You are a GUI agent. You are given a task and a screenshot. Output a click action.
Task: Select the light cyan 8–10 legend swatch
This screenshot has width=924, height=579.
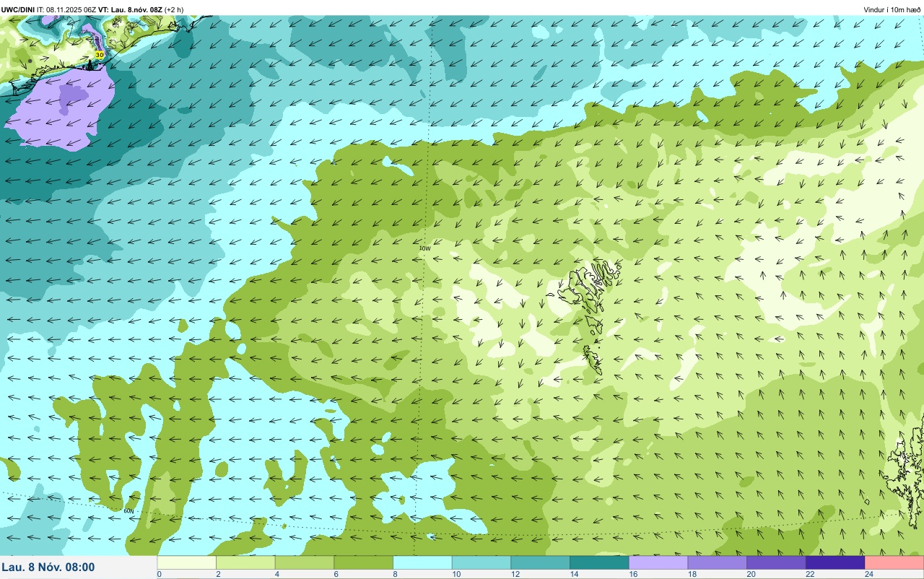(x=422, y=562)
